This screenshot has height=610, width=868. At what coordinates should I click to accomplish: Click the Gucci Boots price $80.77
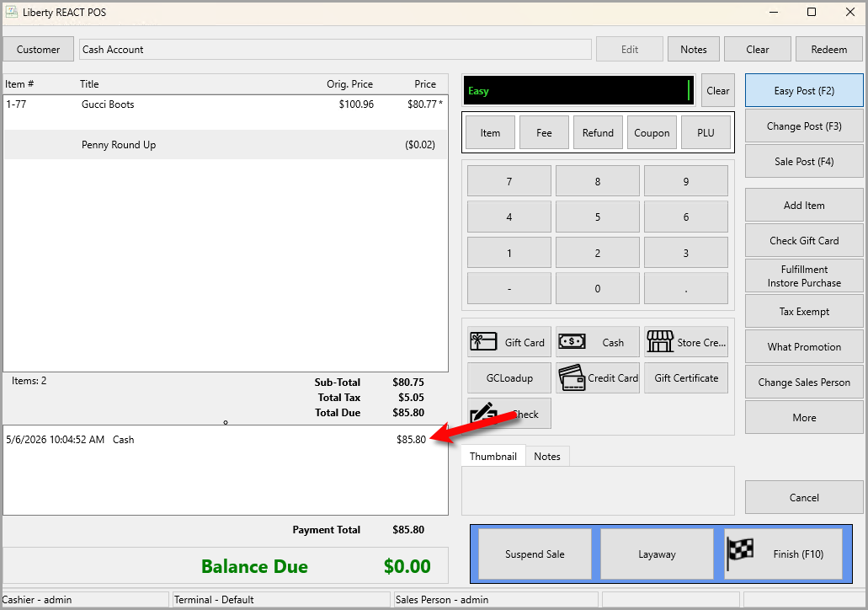point(422,104)
